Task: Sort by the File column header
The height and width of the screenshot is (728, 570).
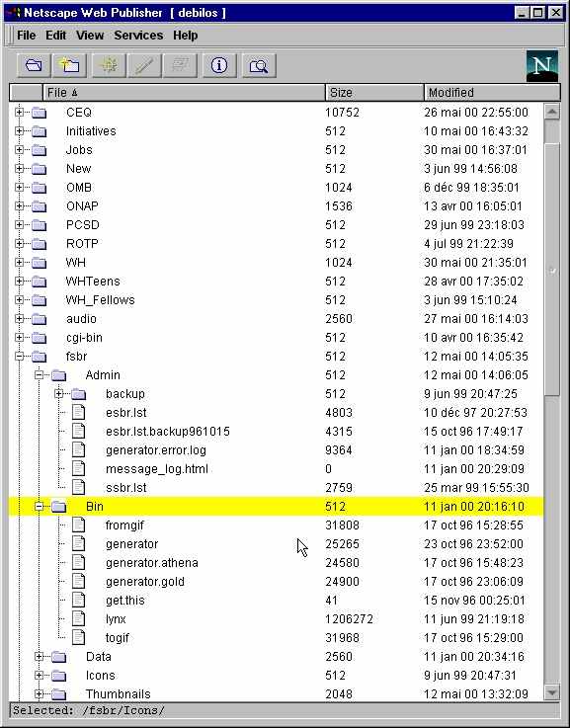Action: click(x=184, y=93)
